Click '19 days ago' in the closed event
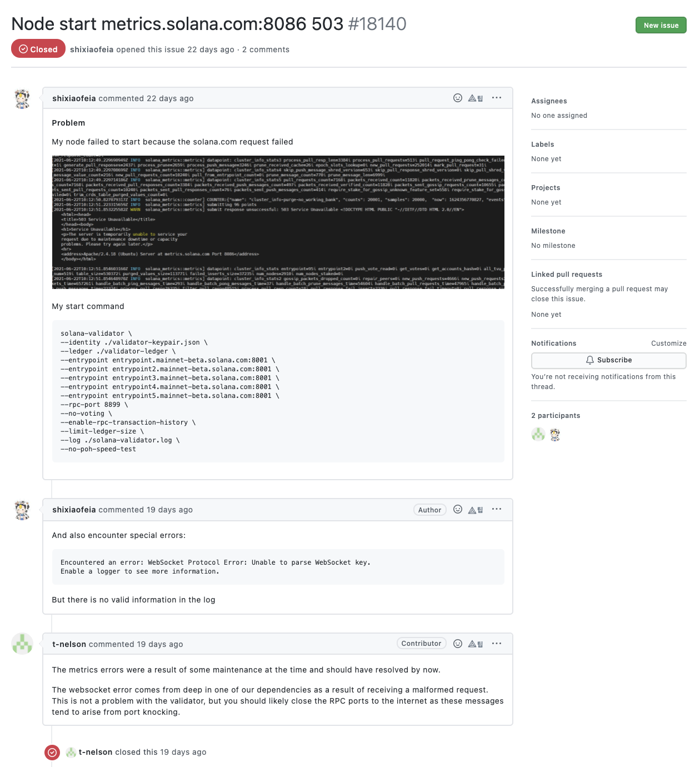700x767 pixels. (x=183, y=752)
